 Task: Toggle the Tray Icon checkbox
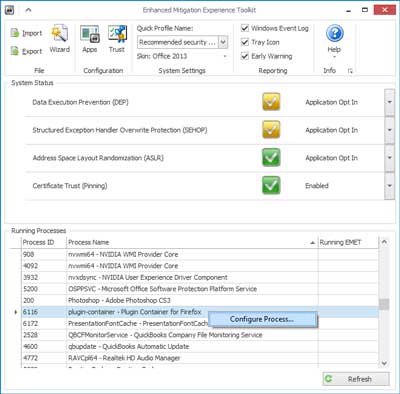(245, 42)
